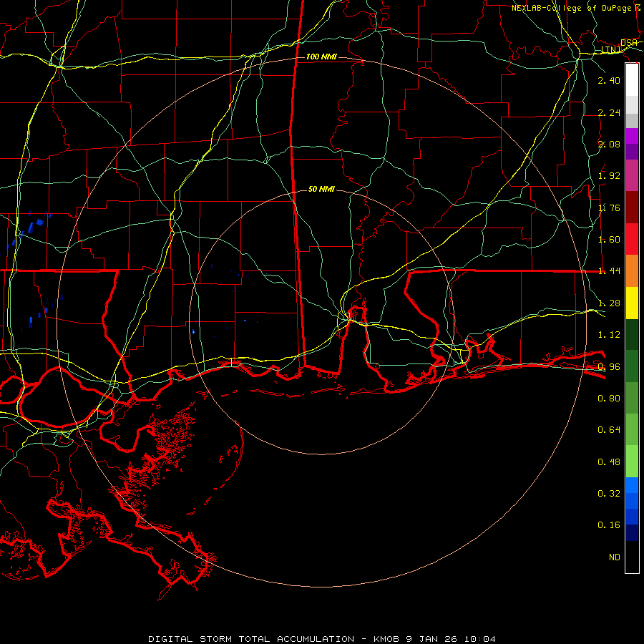Click the "1.12" scale value
This screenshot has width=644, height=644.
click(x=609, y=335)
